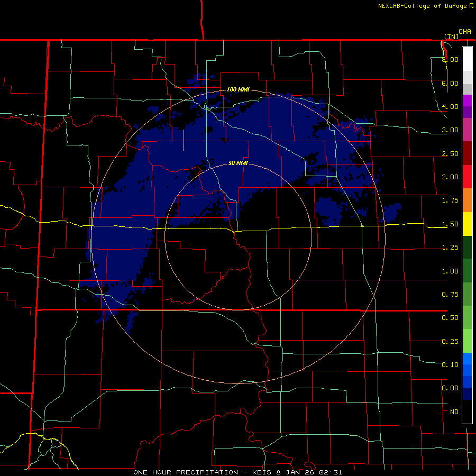Click the 0.75 scale label

pos(450,295)
